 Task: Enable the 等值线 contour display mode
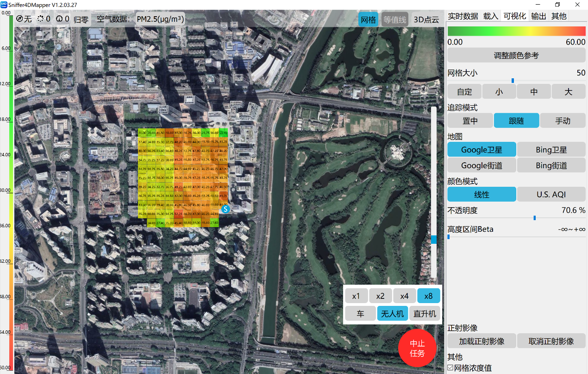pos(394,19)
